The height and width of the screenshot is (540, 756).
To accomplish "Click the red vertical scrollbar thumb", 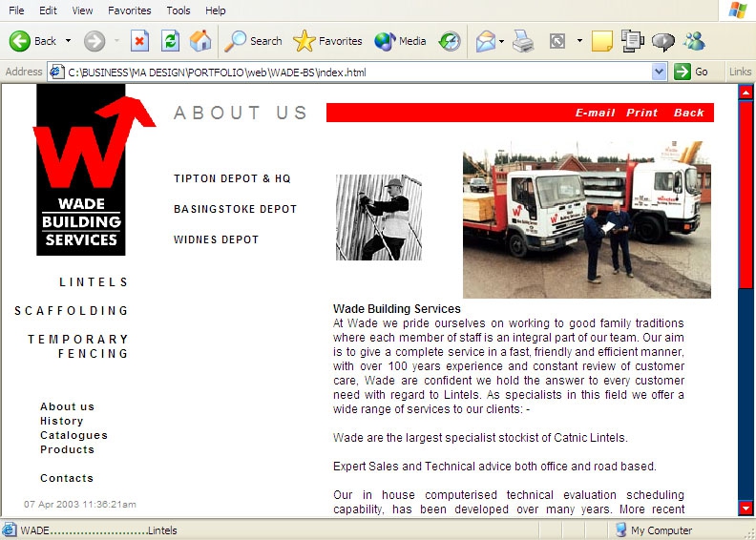I will coord(745,195).
